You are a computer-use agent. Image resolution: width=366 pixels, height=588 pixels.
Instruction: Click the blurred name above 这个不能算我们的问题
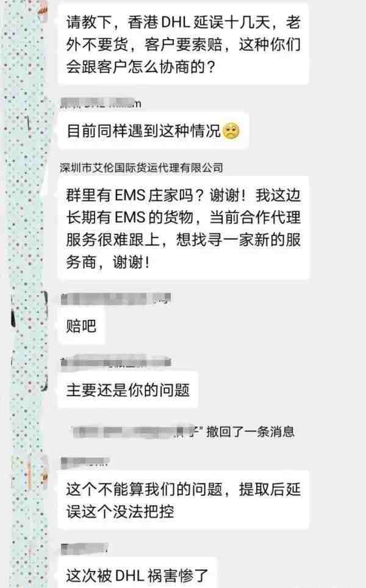coord(85,462)
